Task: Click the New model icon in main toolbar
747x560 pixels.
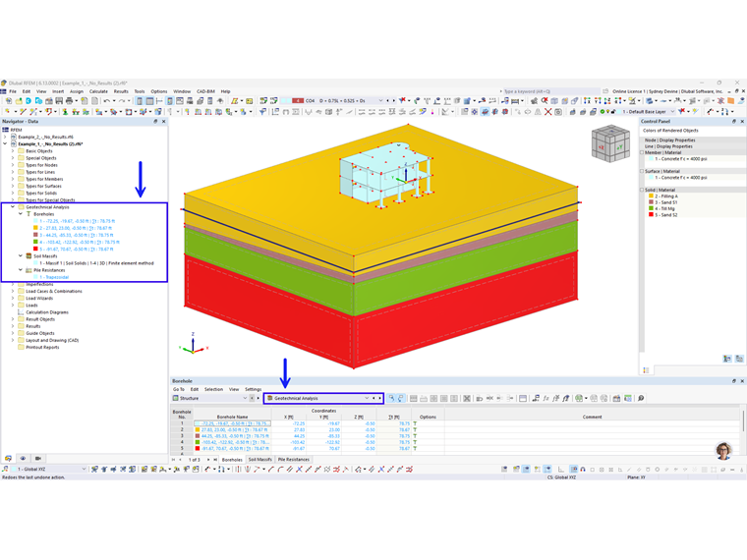Action: tap(9, 101)
